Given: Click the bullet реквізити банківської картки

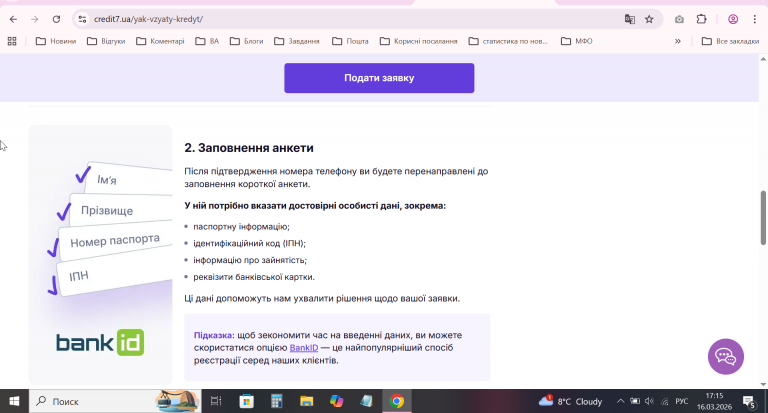Looking at the screenshot, I should coord(254,277).
